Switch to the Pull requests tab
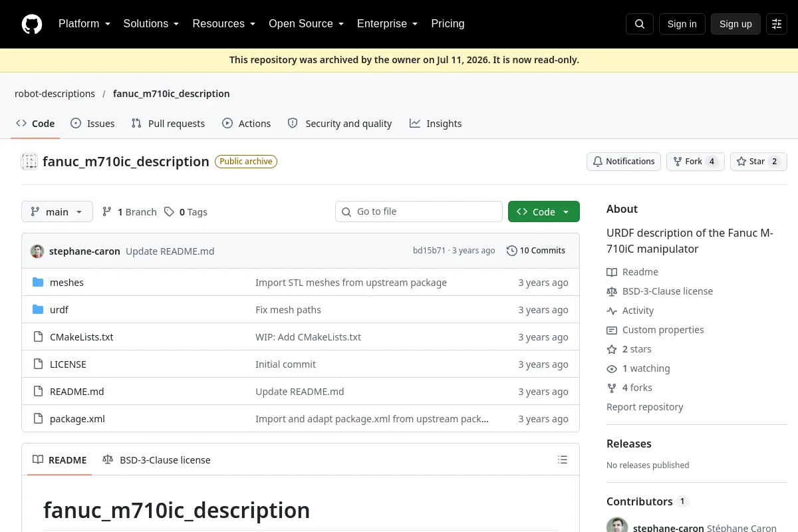Viewport: 798px width, 532px height. pyautogui.click(x=168, y=124)
